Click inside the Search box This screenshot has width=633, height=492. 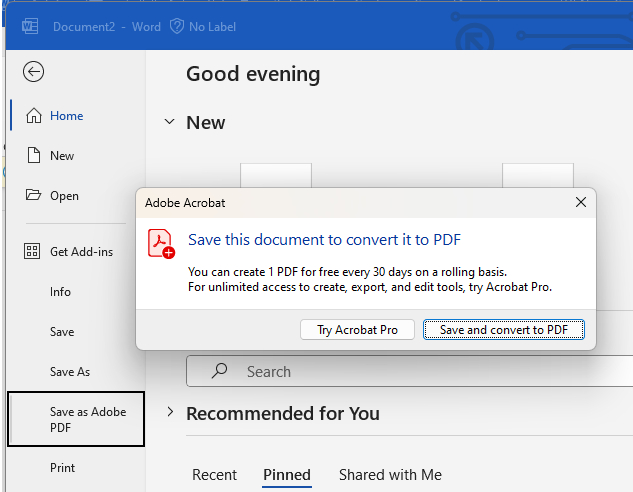[x=400, y=371]
